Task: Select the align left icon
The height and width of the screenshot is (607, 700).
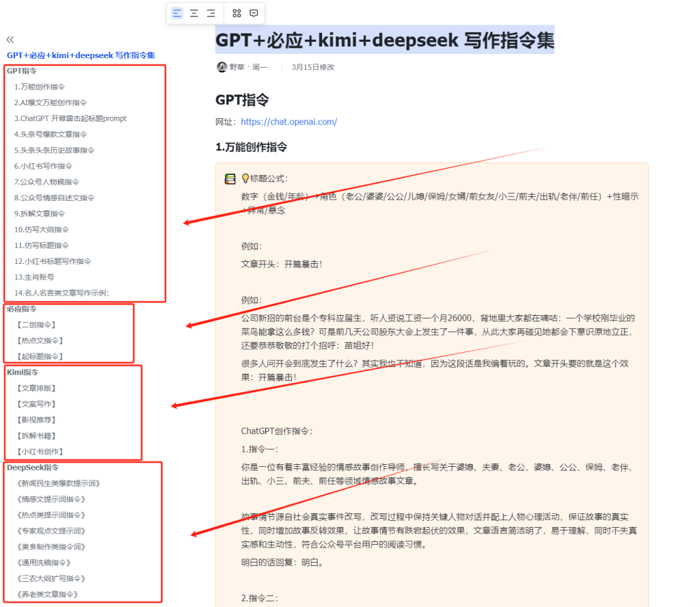Action: coord(177,13)
